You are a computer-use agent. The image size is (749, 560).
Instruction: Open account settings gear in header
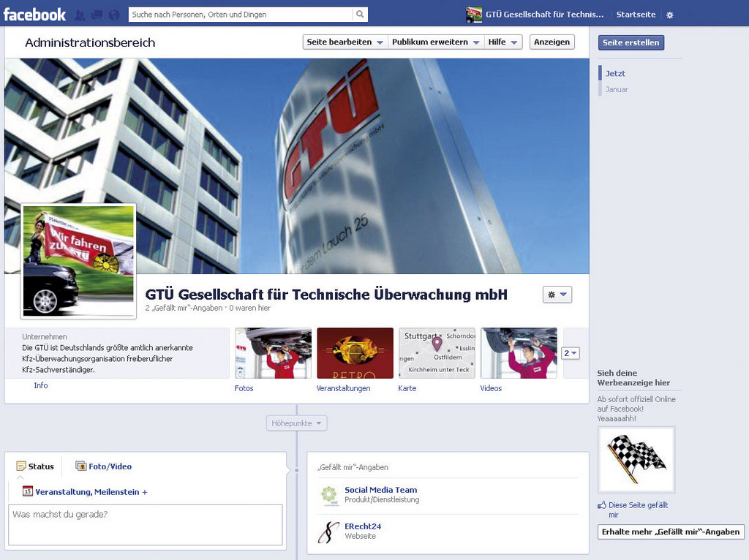tap(670, 15)
